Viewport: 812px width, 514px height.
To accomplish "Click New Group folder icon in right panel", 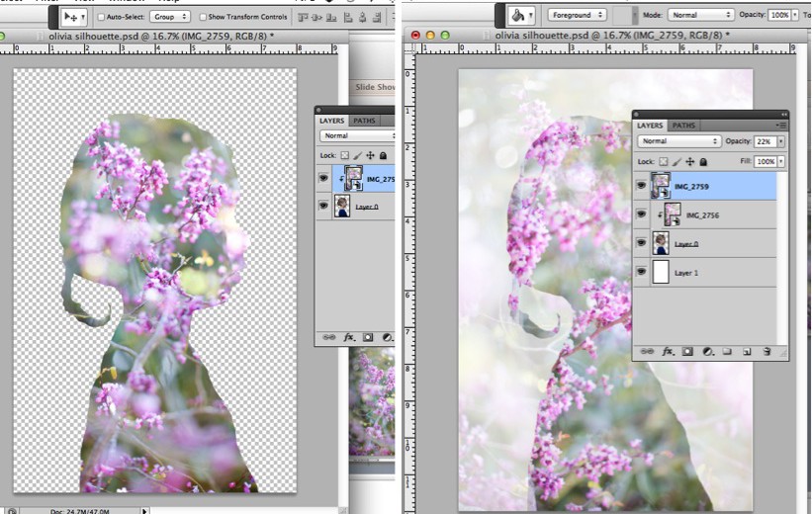I will pyautogui.click(x=727, y=352).
